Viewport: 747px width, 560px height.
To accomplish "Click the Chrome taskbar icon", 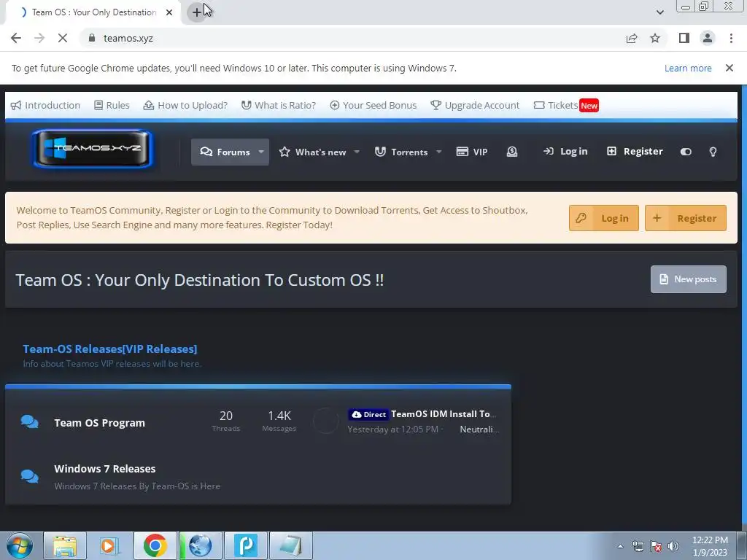I will pos(155,545).
